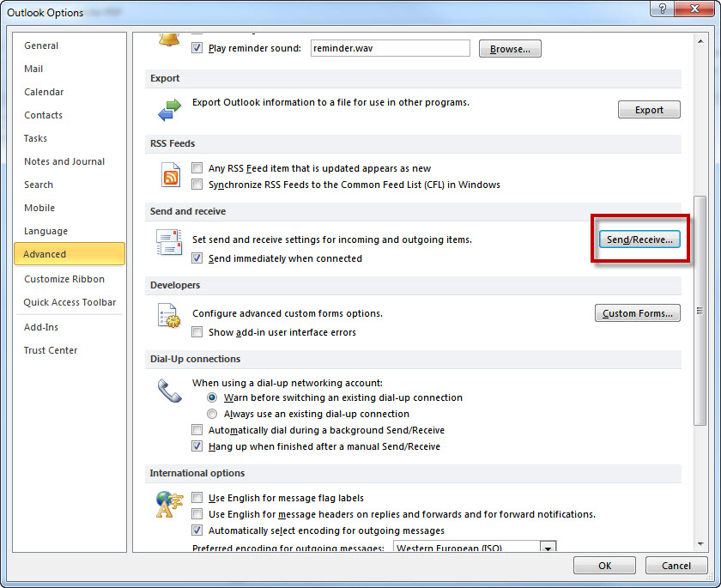Uncheck Send immediately when connected
721x588 pixels.
pos(197,258)
